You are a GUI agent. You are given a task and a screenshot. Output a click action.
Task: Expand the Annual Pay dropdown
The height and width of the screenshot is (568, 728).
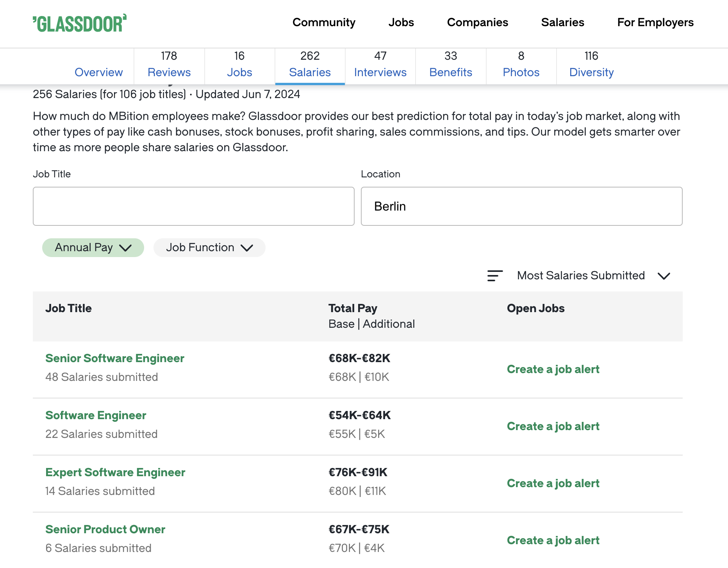pyautogui.click(x=93, y=248)
